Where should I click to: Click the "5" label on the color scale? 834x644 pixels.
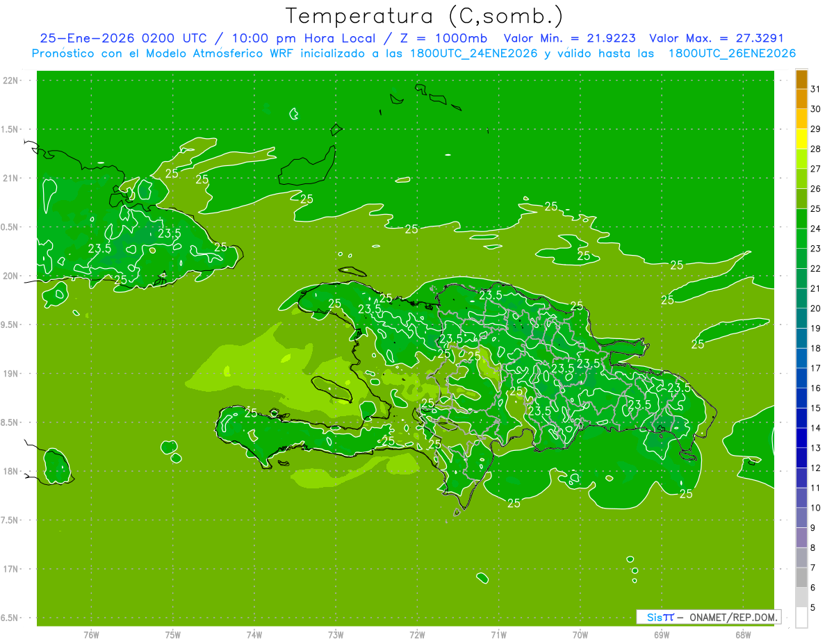pos(813,607)
